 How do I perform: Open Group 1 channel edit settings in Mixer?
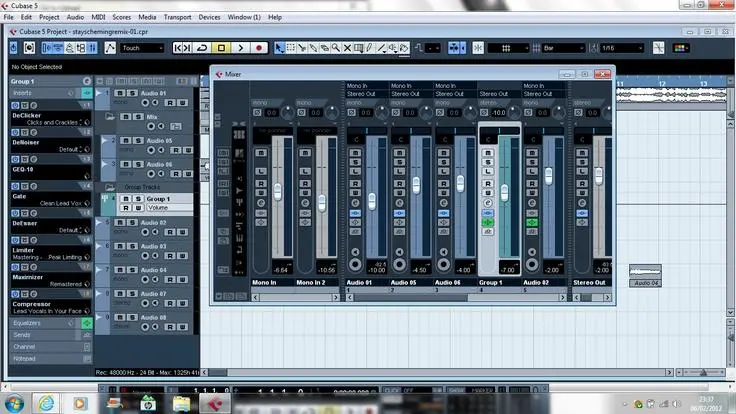tap(488, 203)
